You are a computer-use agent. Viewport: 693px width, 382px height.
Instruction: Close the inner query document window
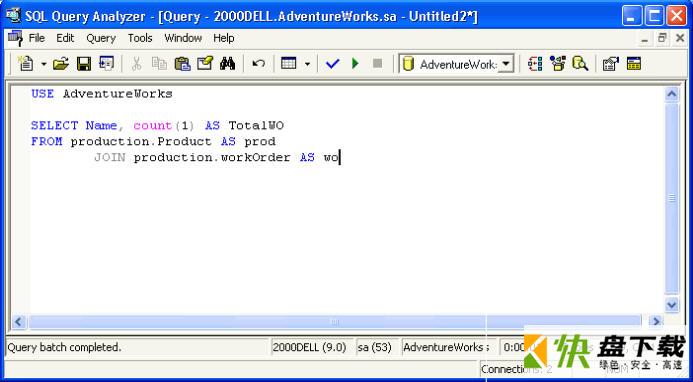(680, 39)
